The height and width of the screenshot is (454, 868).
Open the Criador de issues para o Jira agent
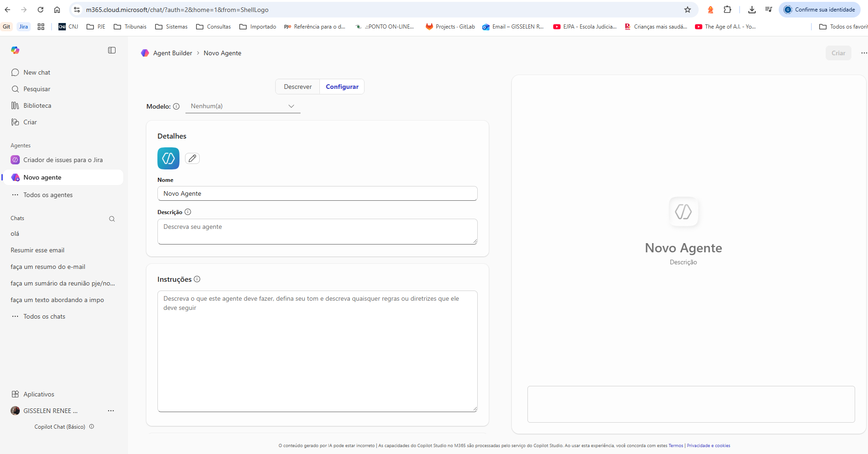coord(63,160)
